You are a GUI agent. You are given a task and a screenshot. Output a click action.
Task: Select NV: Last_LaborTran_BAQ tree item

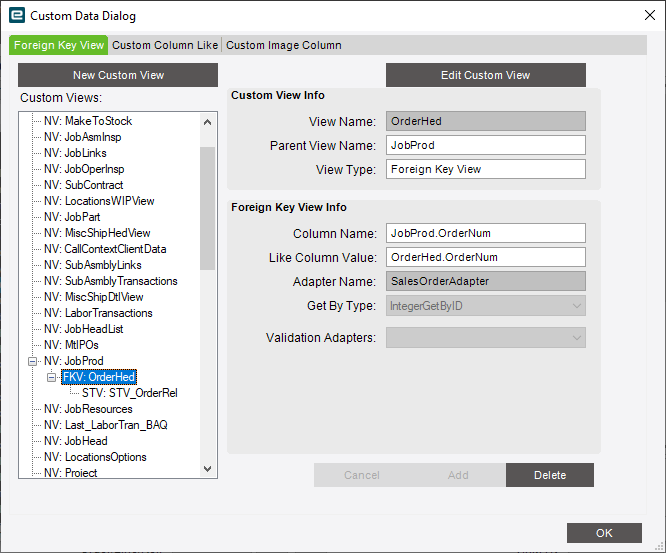coord(106,425)
